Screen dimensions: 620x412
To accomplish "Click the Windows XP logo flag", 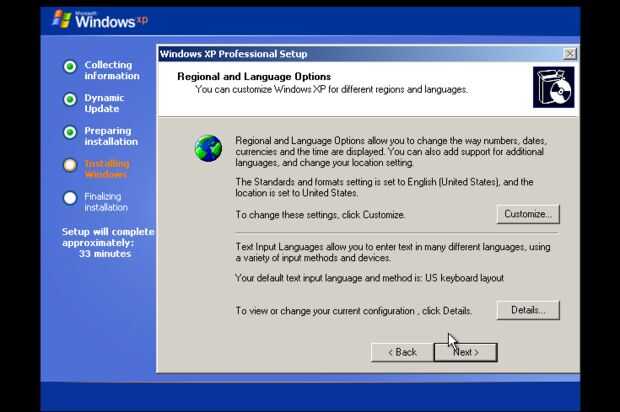I will coord(62,19).
